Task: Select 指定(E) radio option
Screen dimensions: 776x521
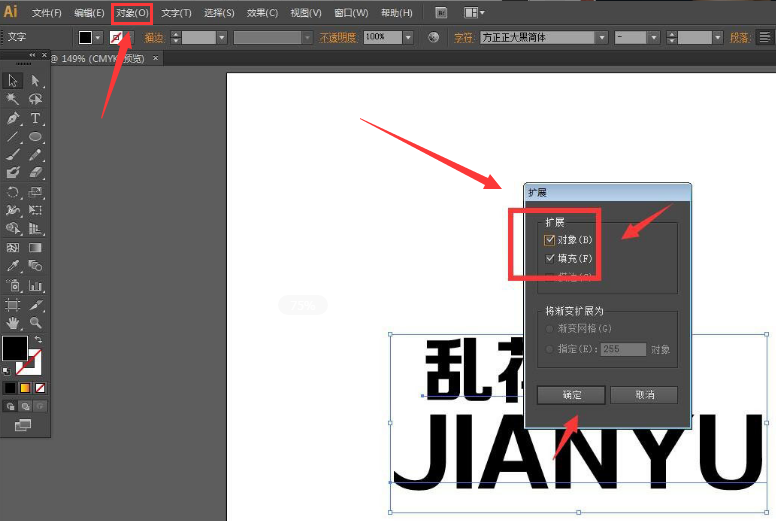Action: pyautogui.click(x=549, y=349)
